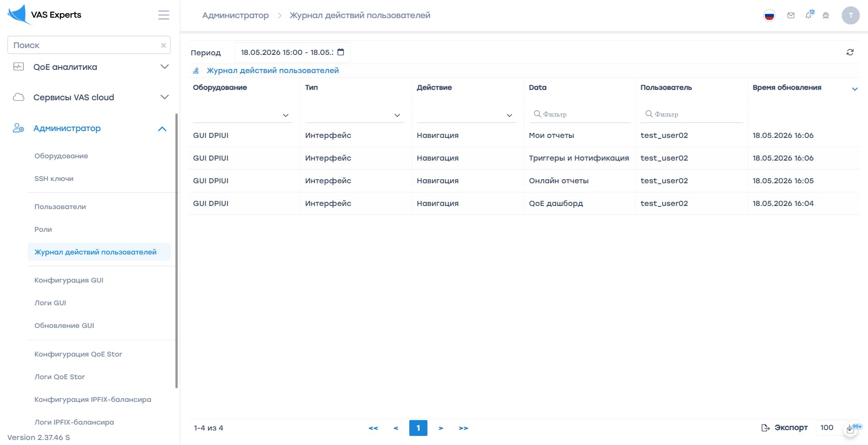Select Журнал действий пользователей sidebar item
This screenshot has height=445, width=868.
click(99, 252)
